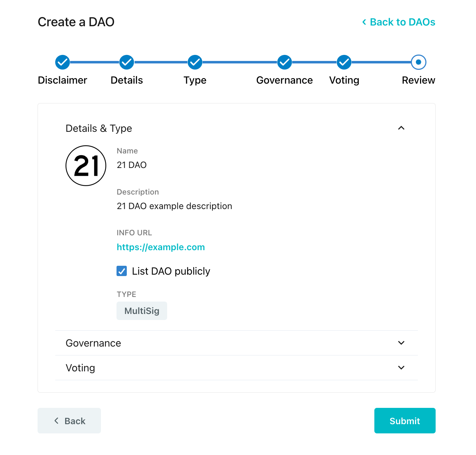Click the Submit button
Viewport: 476px width, 455px height.
click(x=405, y=421)
